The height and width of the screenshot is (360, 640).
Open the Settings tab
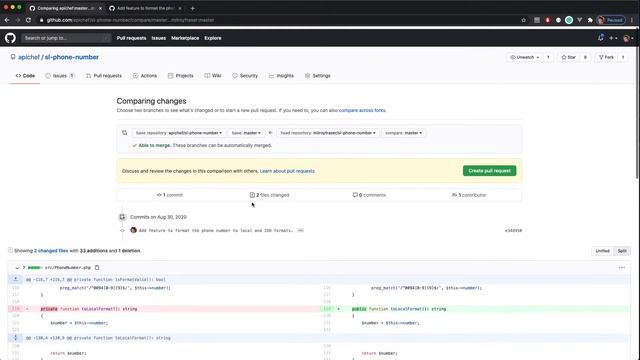[318, 76]
